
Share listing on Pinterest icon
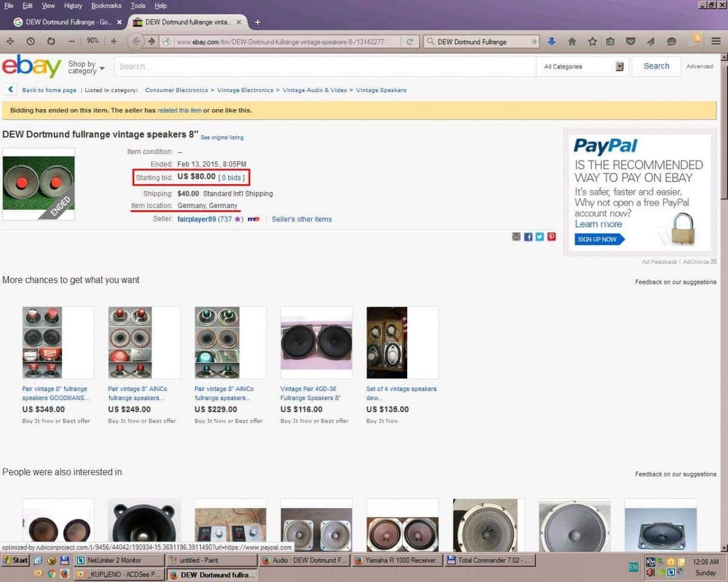pyautogui.click(x=551, y=236)
